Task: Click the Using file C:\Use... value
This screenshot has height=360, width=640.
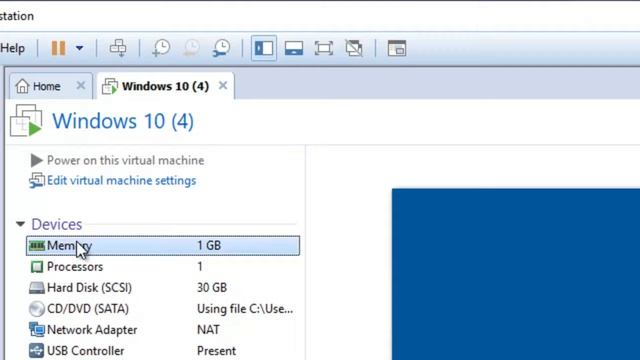Action: [x=245, y=309]
